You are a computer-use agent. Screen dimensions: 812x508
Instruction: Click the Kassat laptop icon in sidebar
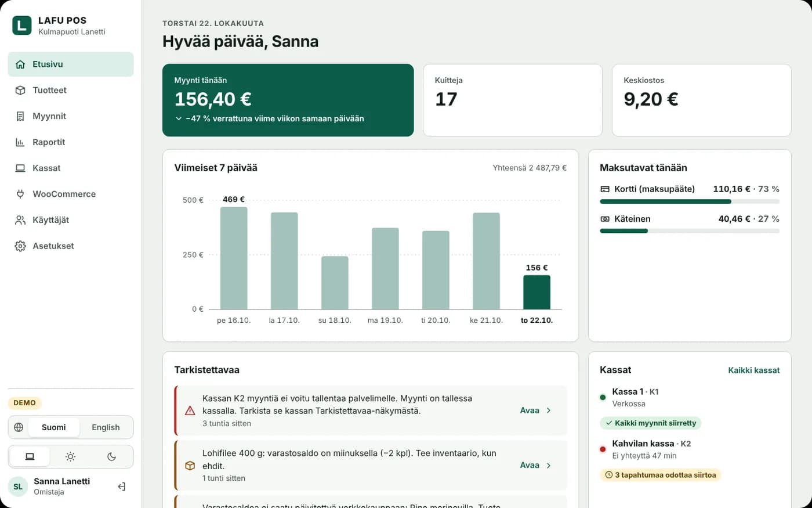[x=20, y=168]
